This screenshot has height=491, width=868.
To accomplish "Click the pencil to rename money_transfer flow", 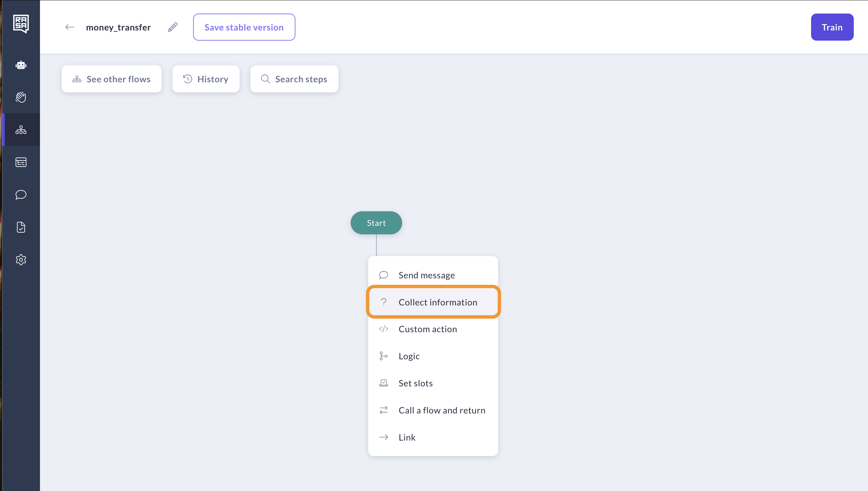I will pyautogui.click(x=173, y=27).
